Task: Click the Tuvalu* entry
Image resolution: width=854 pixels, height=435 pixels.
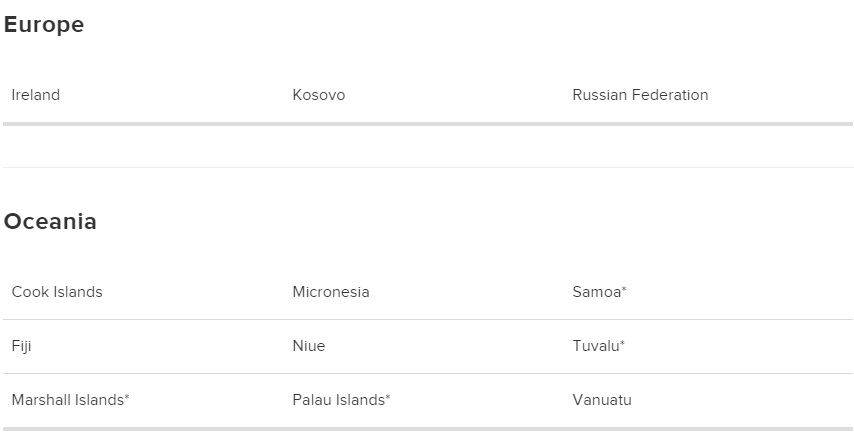Action: pyautogui.click(x=599, y=346)
